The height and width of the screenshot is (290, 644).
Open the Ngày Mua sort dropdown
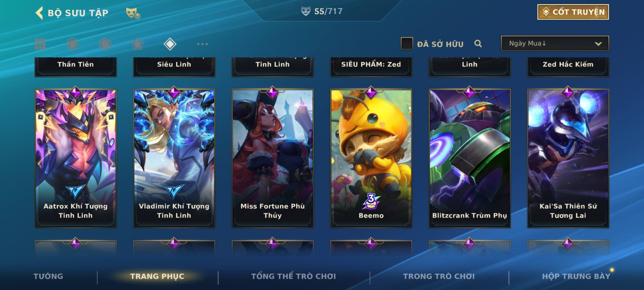[x=555, y=43]
